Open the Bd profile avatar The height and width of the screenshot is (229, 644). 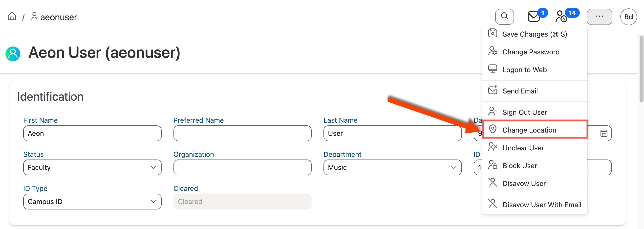click(628, 17)
